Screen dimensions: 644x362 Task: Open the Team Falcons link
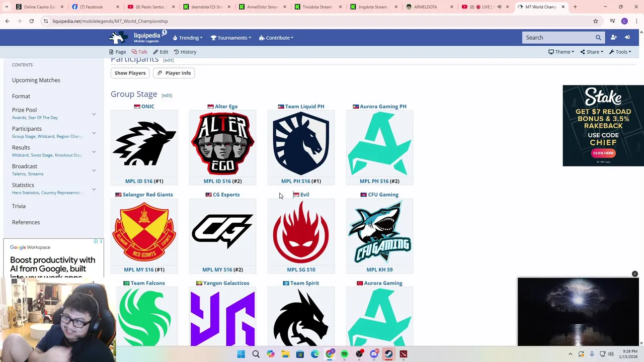[x=147, y=283]
